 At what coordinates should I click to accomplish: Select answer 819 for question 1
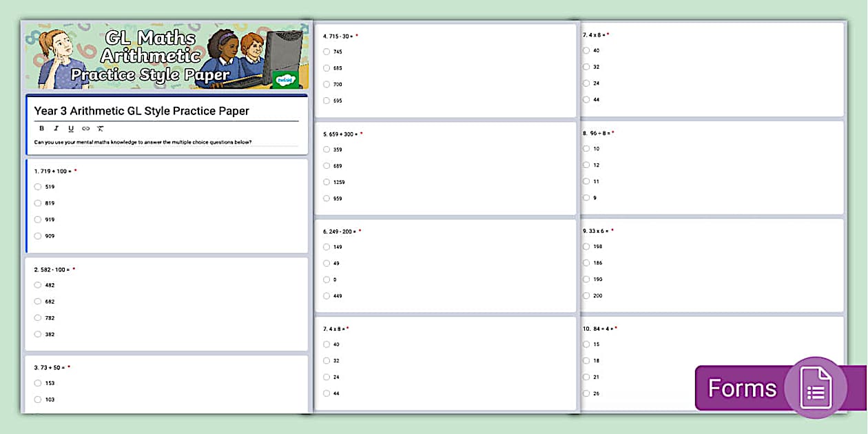click(x=38, y=203)
